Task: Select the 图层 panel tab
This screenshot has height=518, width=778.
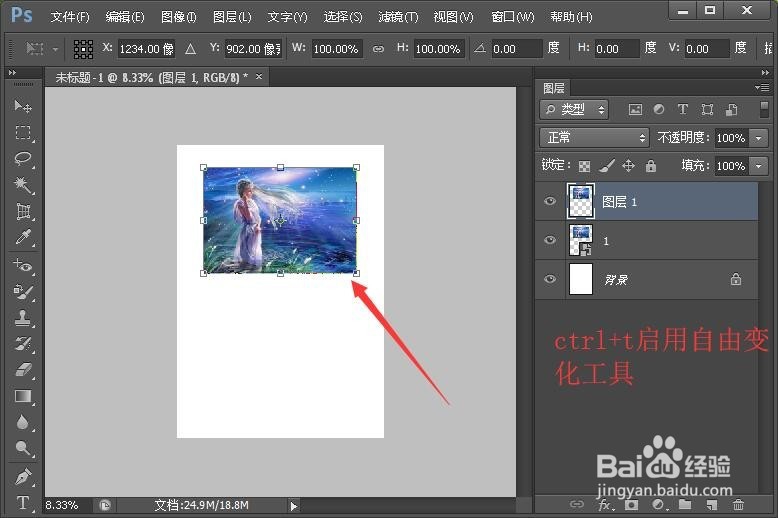Action: [554, 88]
